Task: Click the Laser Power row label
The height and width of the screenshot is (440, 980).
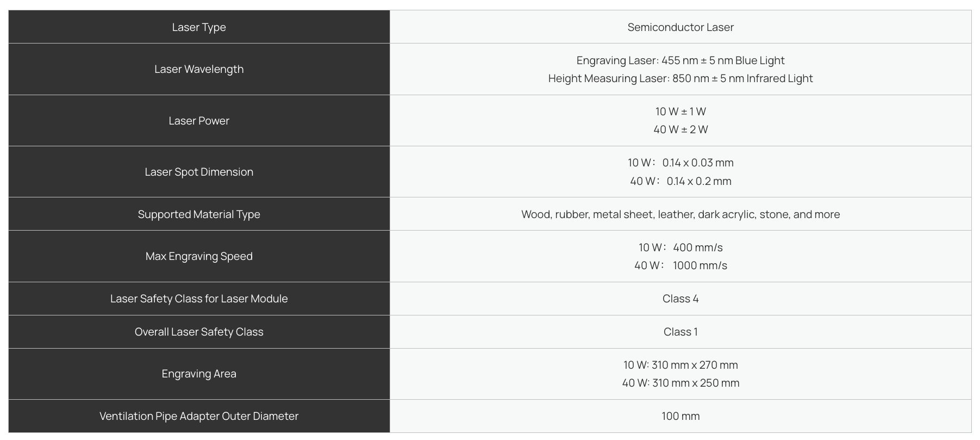Action: click(199, 121)
